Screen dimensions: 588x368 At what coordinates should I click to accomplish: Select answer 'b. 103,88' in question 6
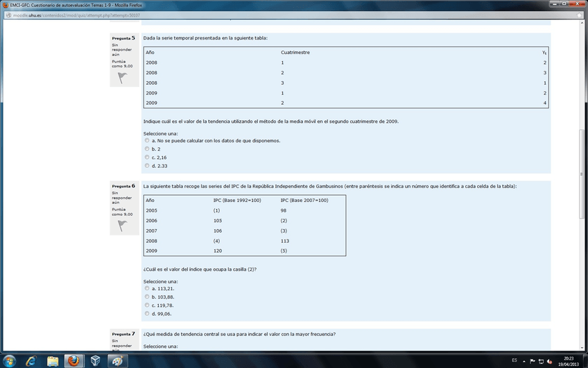(147, 296)
